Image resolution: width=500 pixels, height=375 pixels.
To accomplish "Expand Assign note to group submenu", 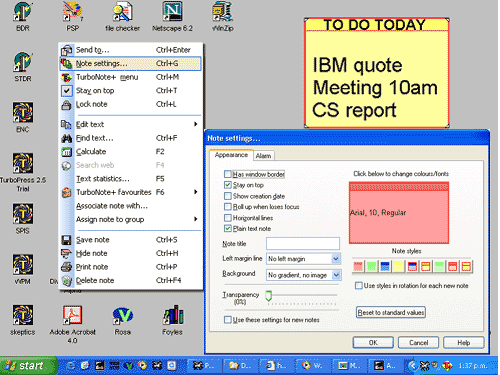I will (131, 219).
